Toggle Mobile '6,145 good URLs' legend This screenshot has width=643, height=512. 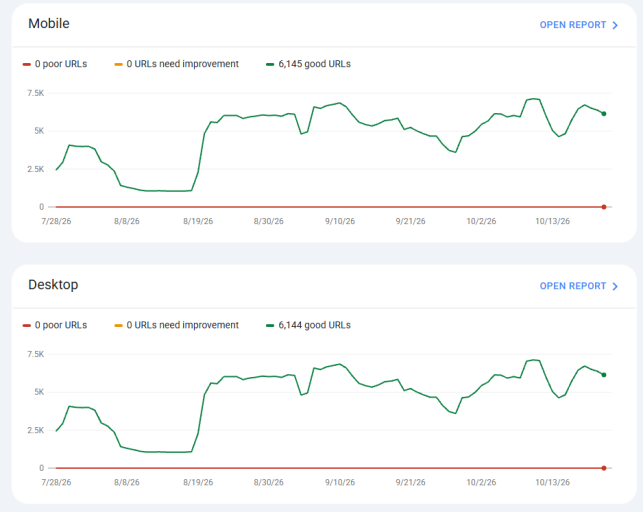click(x=308, y=64)
